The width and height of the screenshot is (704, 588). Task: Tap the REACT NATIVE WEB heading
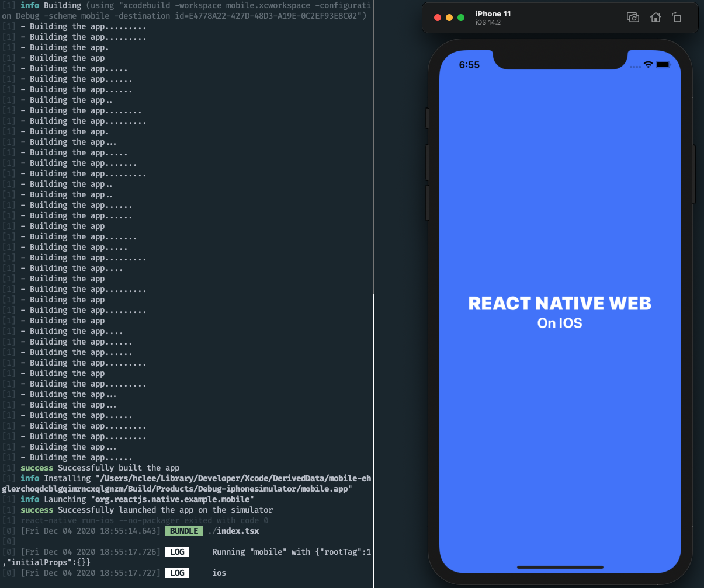click(560, 304)
